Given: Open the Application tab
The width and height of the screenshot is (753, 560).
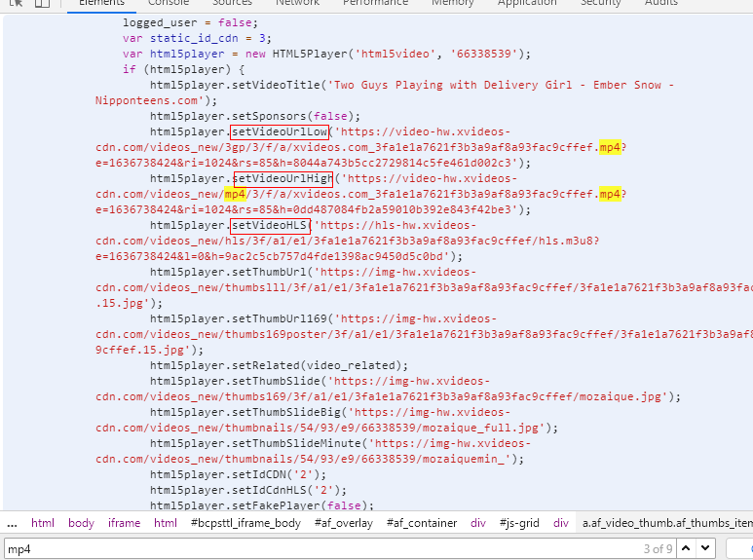Looking at the screenshot, I should click(527, 3).
